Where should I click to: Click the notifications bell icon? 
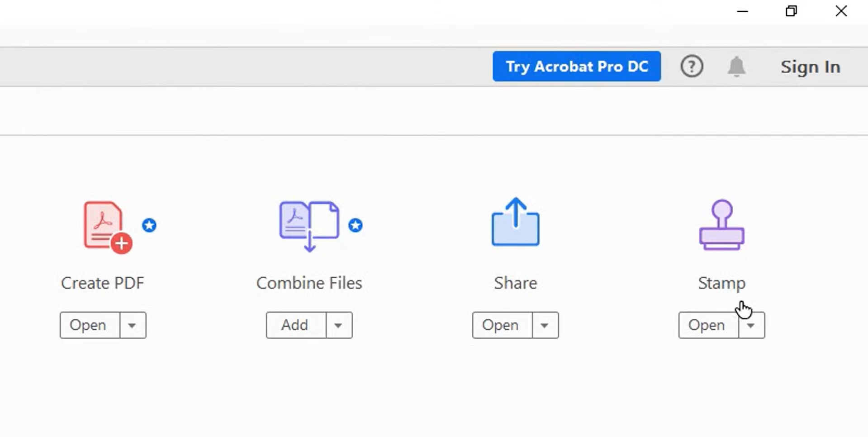coord(736,66)
